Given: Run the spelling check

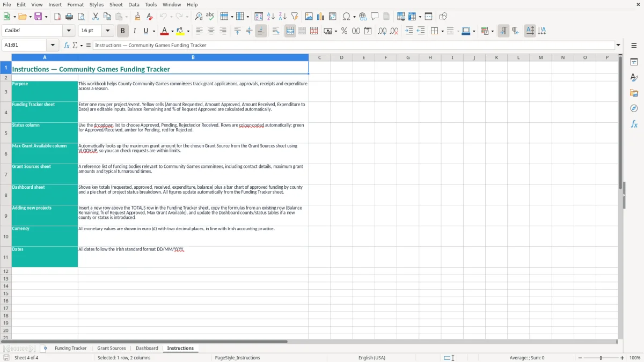Looking at the screenshot, I should pyautogui.click(x=210, y=17).
